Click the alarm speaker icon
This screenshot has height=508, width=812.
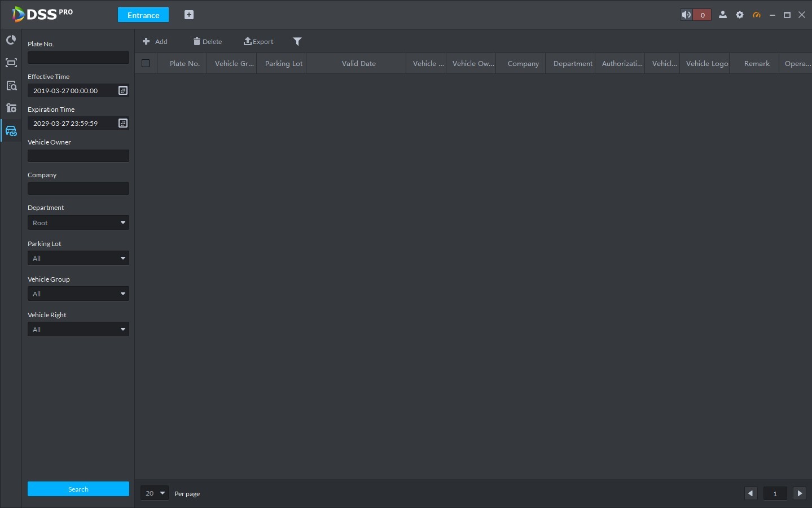click(x=686, y=15)
